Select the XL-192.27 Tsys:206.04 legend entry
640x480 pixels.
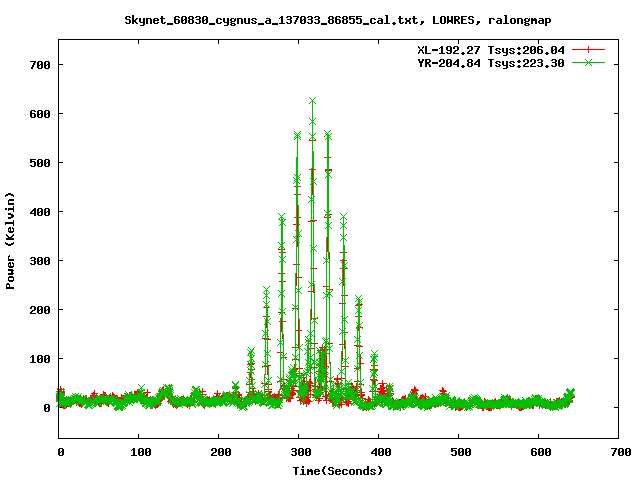(x=490, y=49)
